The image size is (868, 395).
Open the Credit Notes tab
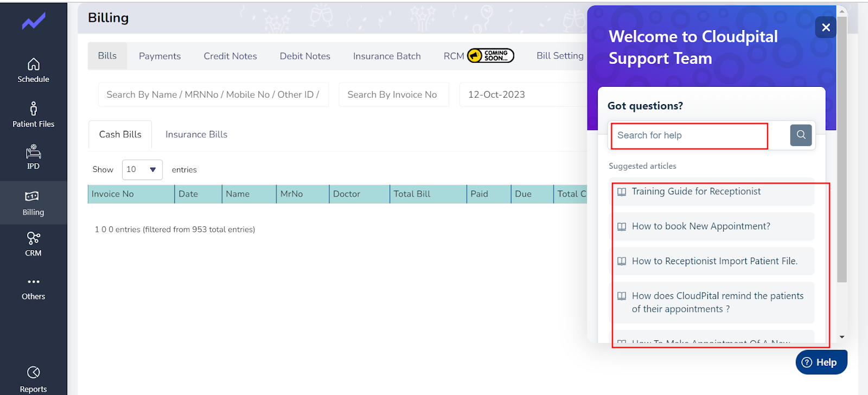click(x=230, y=56)
